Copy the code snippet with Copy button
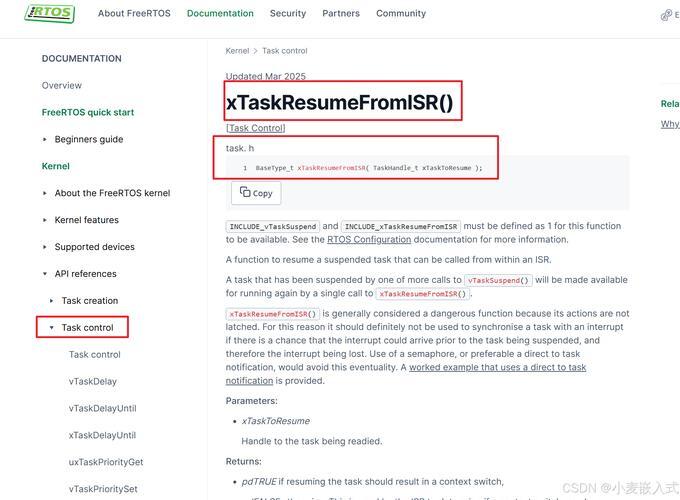 (x=256, y=193)
